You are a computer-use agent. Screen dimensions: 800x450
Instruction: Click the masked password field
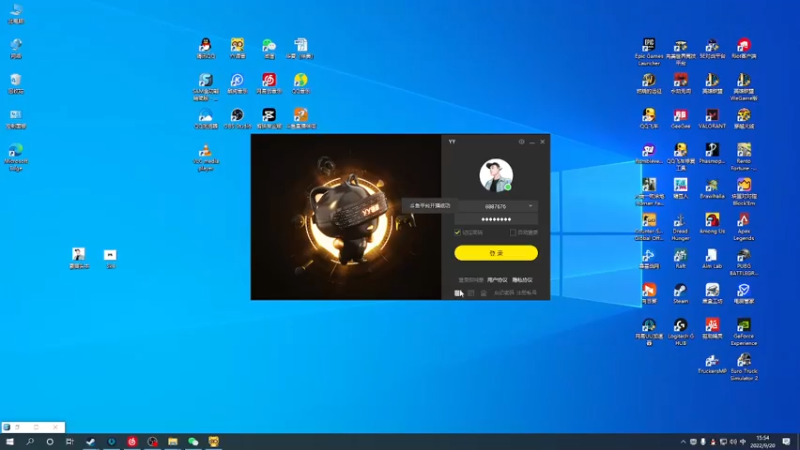click(x=496, y=219)
